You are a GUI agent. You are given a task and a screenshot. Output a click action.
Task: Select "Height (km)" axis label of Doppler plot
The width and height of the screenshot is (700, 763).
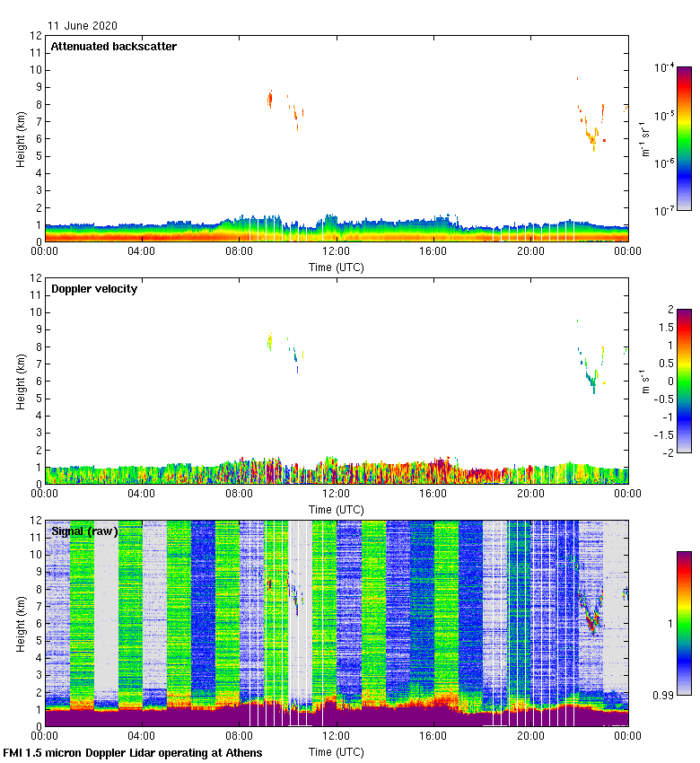coord(20,381)
